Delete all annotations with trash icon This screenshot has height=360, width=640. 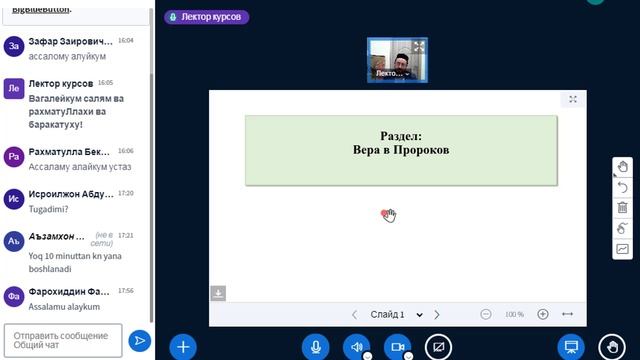tap(622, 208)
